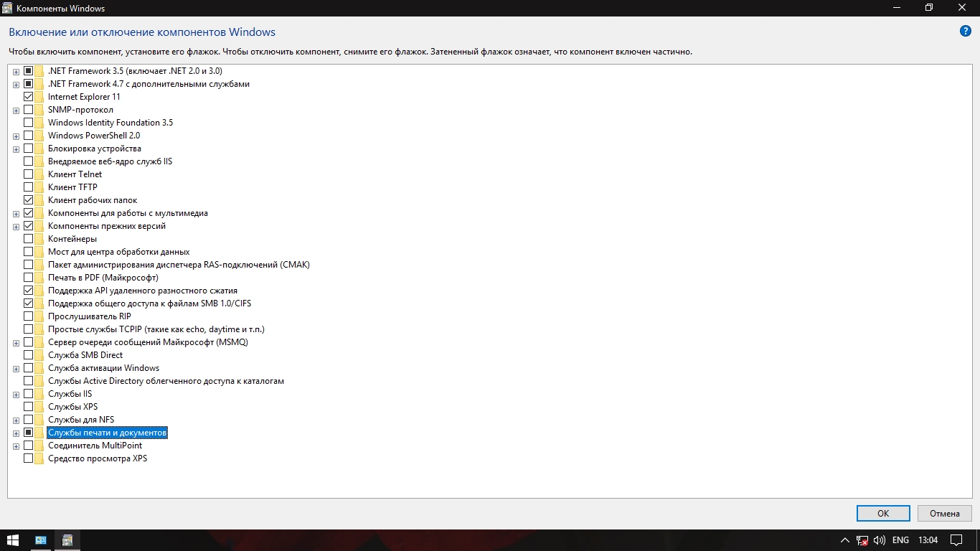Expand Компоненты для работы с мультимедиа
The image size is (980, 551).
[x=16, y=214]
